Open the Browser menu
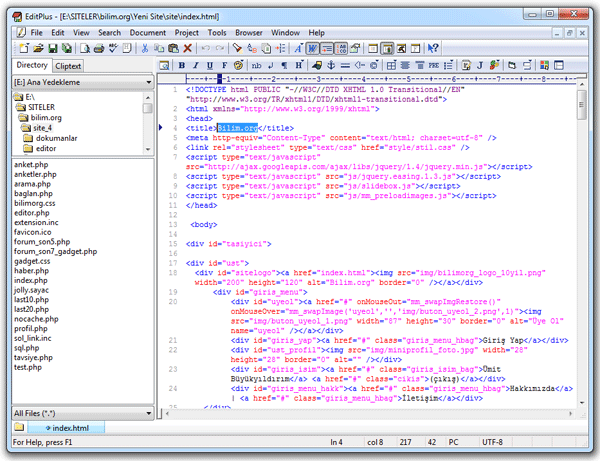The width and height of the screenshot is (600, 461). [x=249, y=33]
